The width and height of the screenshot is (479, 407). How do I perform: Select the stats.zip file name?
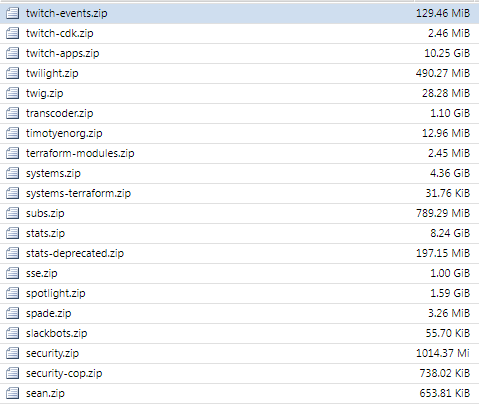click(46, 233)
